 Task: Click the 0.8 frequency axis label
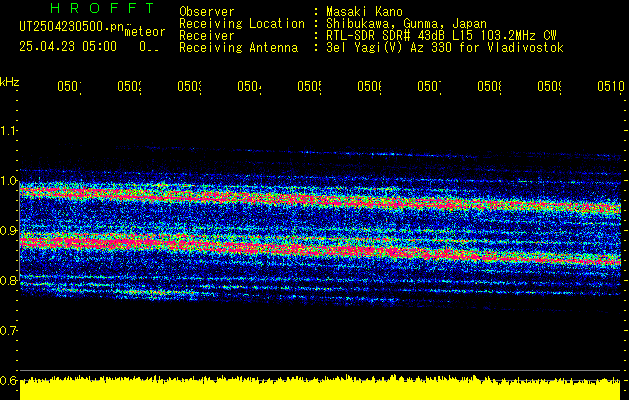8,280
